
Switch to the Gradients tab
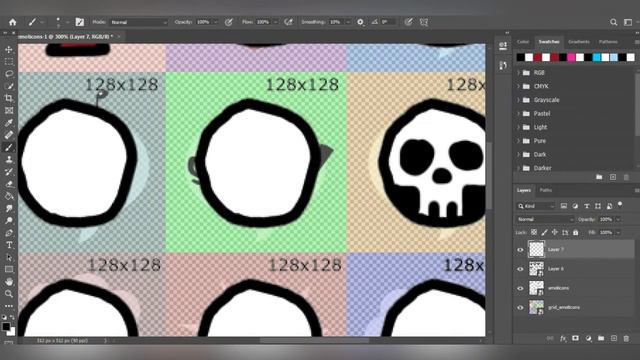(x=579, y=42)
